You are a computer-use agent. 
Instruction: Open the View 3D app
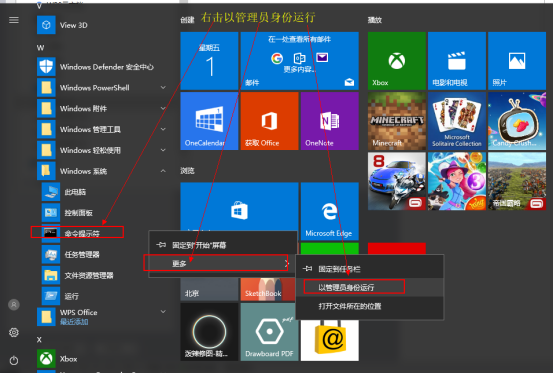(101, 25)
